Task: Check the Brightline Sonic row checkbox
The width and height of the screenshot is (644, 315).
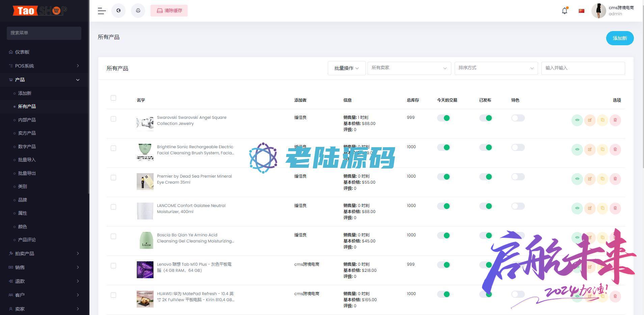Action: [x=113, y=148]
